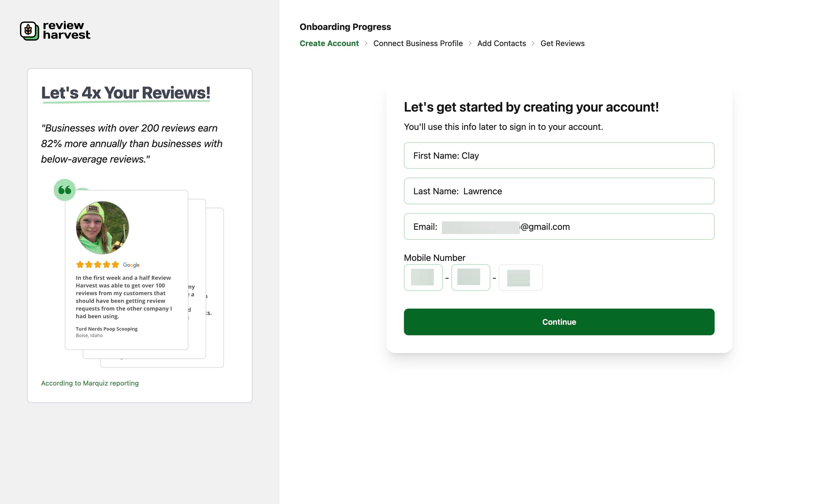Click the Mobile Number label
Screen dimensions: 839x504
tap(434, 258)
